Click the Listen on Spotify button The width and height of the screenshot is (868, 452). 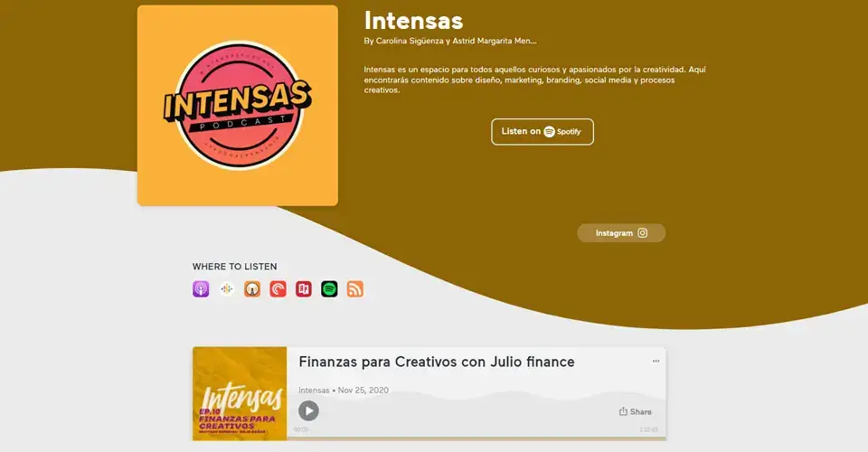tap(542, 132)
